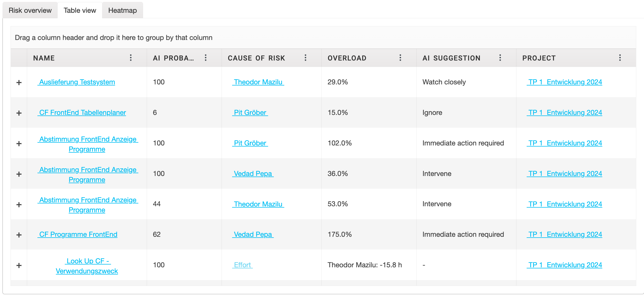Screen dimensions: 644x302
Task: Expand the Look Up CF - Verwendungszweck row
Action: point(19,265)
